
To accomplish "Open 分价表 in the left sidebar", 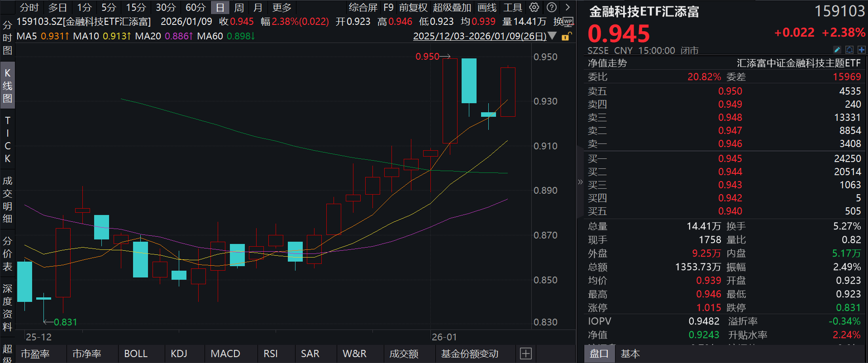I will (x=7, y=254).
